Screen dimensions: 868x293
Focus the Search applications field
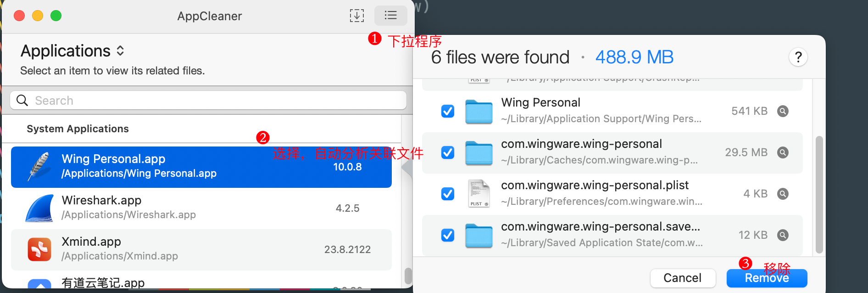pos(208,100)
